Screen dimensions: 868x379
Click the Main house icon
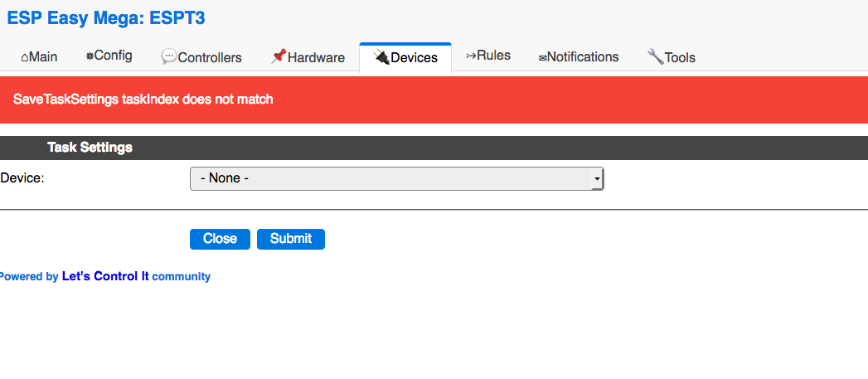[x=25, y=57]
